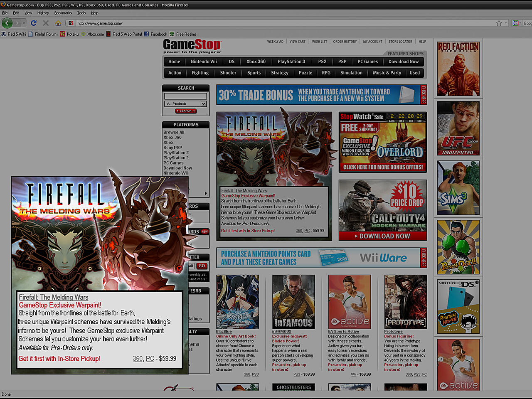The image size is (532, 399).
Task: Click the Store Locator link
Action: pyautogui.click(x=400, y=42)
